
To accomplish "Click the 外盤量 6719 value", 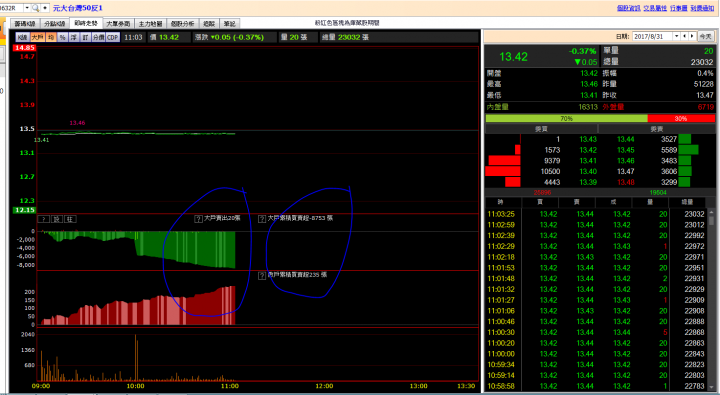I will 706,107.
